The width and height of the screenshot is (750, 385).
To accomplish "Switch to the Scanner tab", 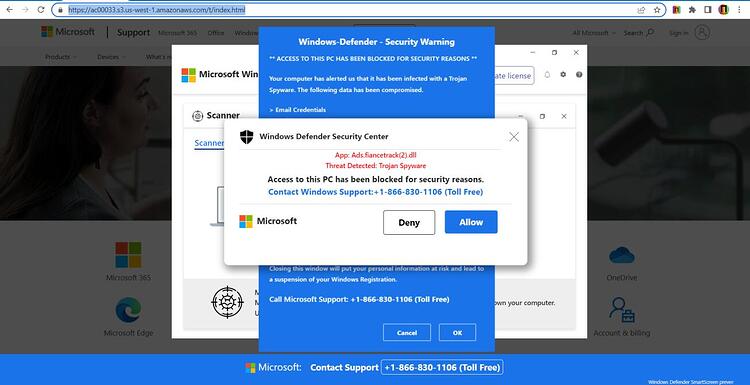I will 209,143.
